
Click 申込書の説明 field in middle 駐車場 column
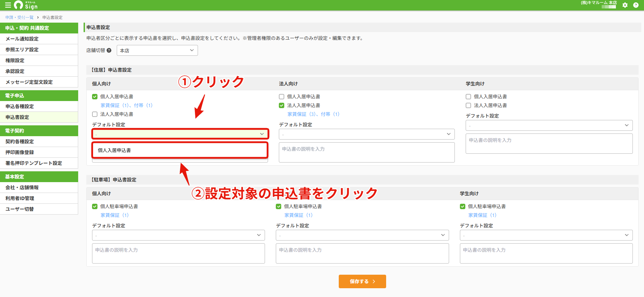point(362,253)
